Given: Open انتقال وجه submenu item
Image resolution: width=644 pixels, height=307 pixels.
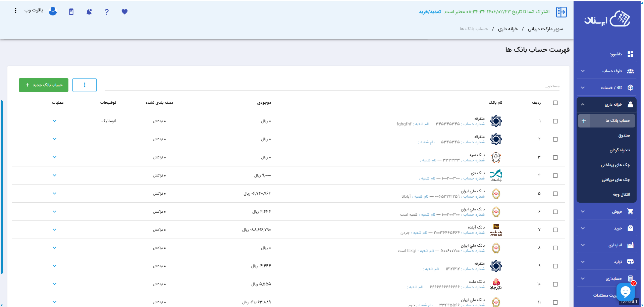Looking at the screenshot, I should point(621,195).
